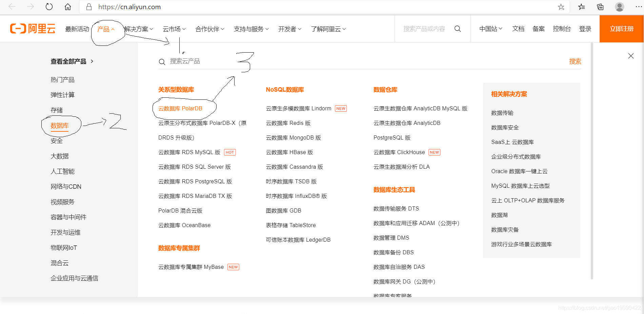Open 云原生数据湖分析 DLA link
The image size is (644, 314).
point(402,167)
